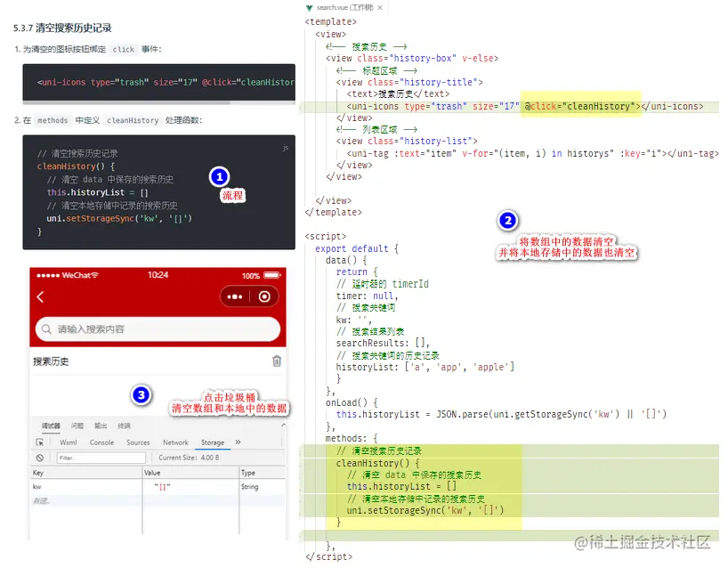Viewport: 728px width, 568px height.
Task: Click the 5.3.7 清空搜索历史记录 heading
Action: pos(62,28)
